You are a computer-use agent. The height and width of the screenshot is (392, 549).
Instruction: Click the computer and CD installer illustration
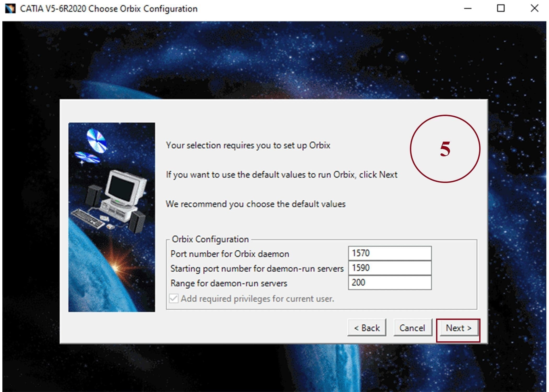[112, 217]
